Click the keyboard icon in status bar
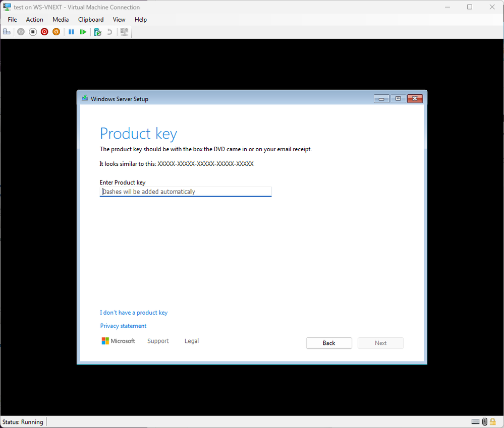This screenshot has width=504, height=428. point(475,421)
